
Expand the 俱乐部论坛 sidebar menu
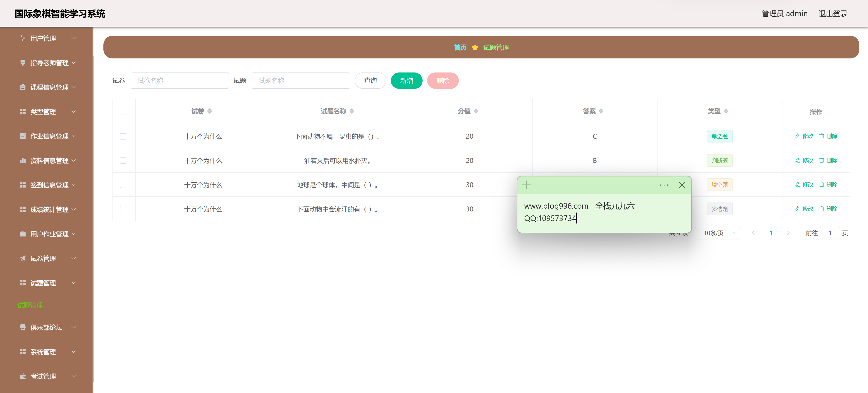(x=47, y=327)
